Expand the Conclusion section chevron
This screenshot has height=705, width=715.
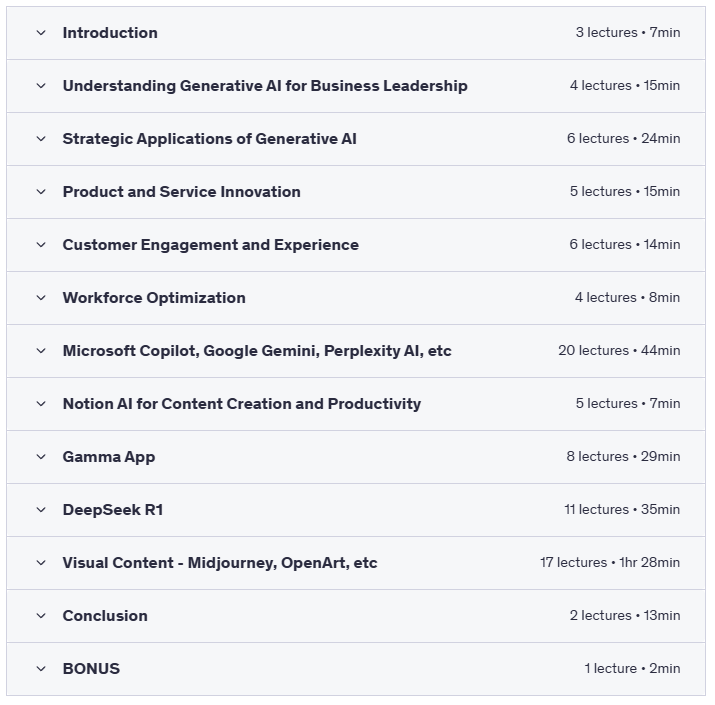point(41,616)
